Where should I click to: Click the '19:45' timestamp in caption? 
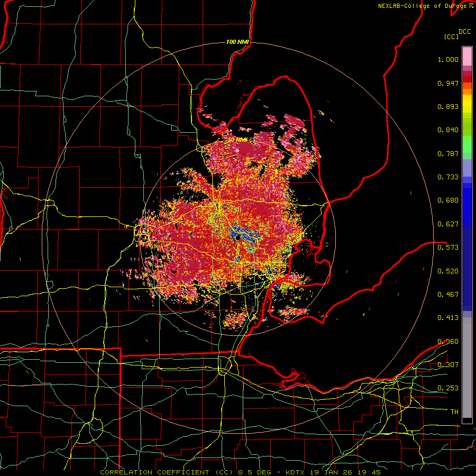(370, 472)
